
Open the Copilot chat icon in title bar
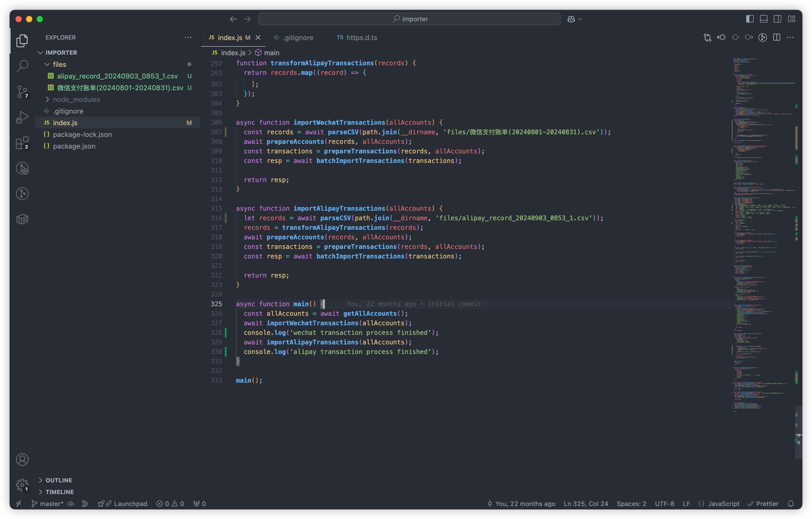coord(571,19)
